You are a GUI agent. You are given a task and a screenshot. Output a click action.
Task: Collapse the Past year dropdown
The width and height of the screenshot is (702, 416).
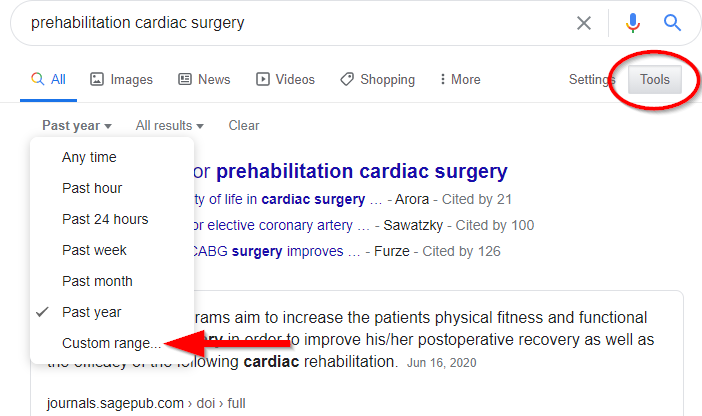pyautogui.click(x=77, y=126)
